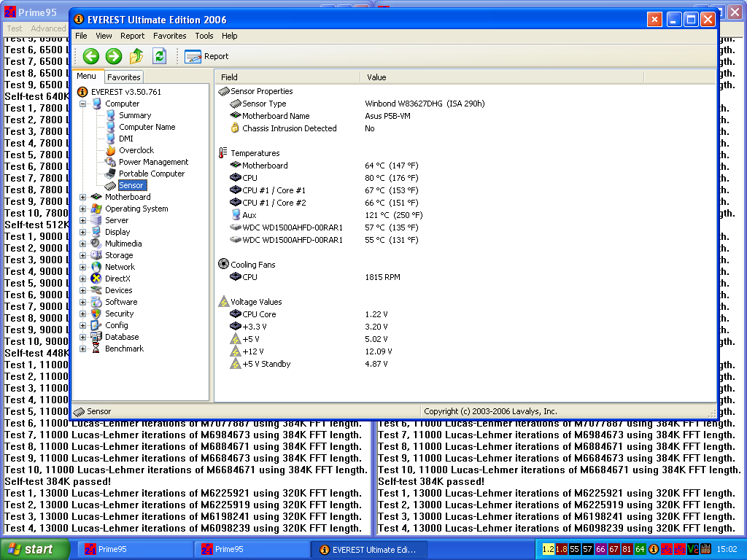This screenshot has width=747, height=560.
Task: Click the Security shield icon
Action: [96, 314]
